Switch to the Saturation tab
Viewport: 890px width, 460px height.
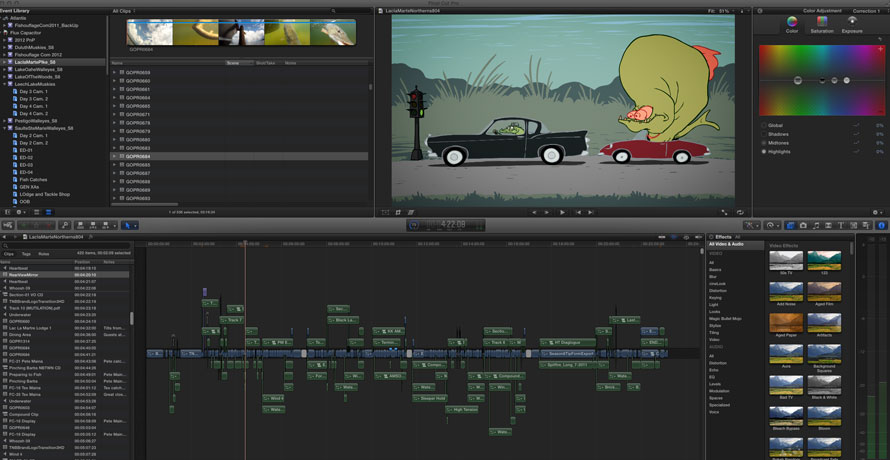pyautogui.click(x=822, y=24)
